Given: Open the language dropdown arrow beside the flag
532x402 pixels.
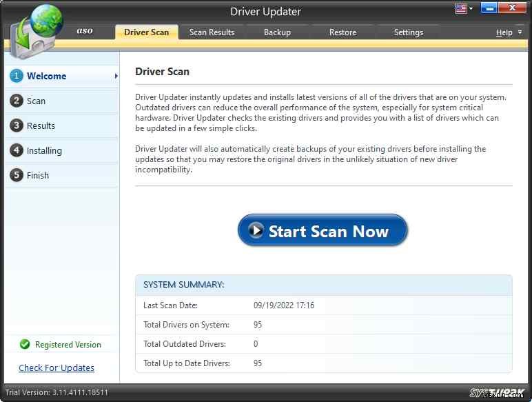Looking at the screenshot, I should tap(471, 10).
